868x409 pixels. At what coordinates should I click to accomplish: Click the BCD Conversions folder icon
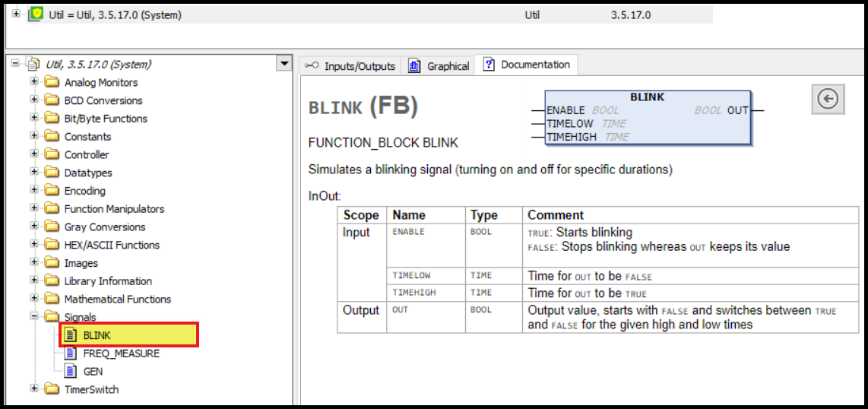click(52, 100)
